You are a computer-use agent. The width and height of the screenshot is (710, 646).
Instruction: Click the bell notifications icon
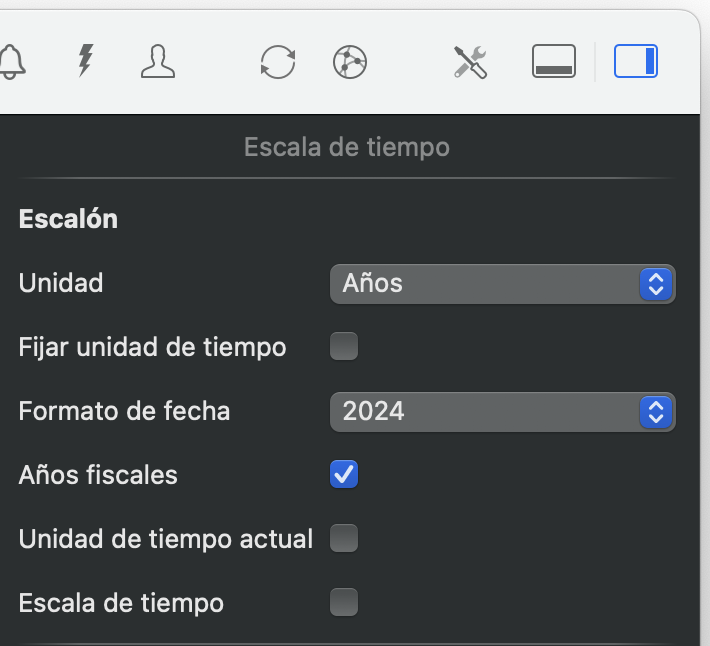10,62
